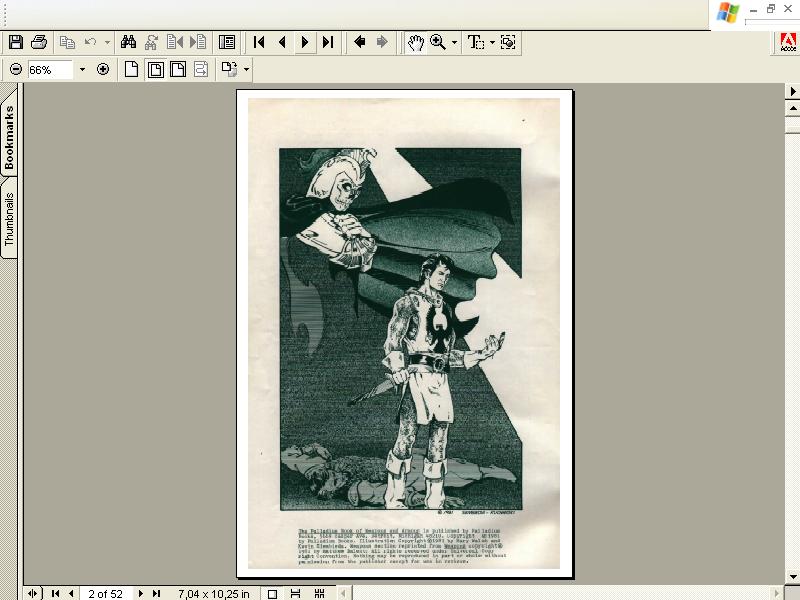Click the displayed PDF page illustration
The image size is (800, 600).
[x=401, y=329]
